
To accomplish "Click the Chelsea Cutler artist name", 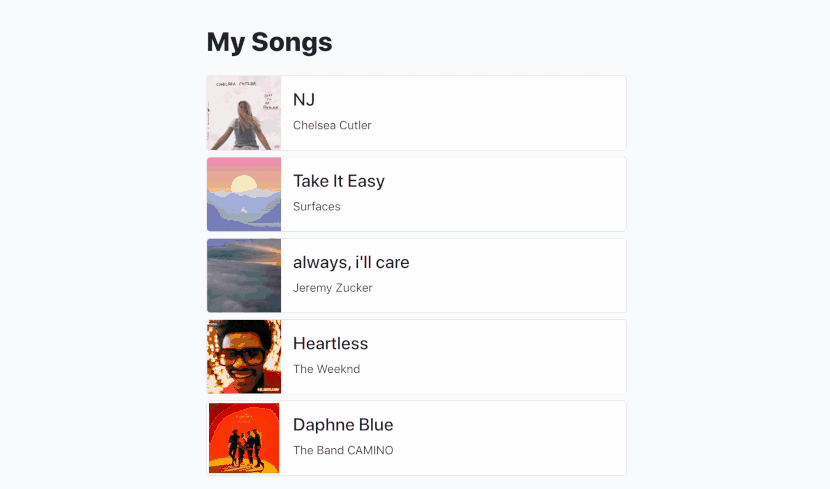I will click(x=332, y=125).
